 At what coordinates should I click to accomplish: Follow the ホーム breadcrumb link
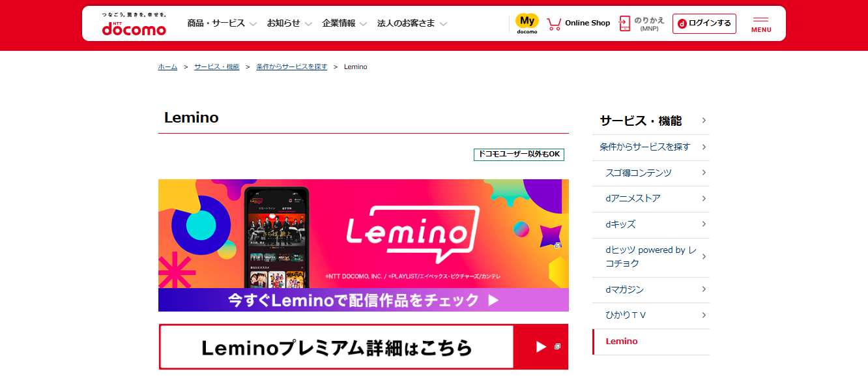[x=167, y=67]
